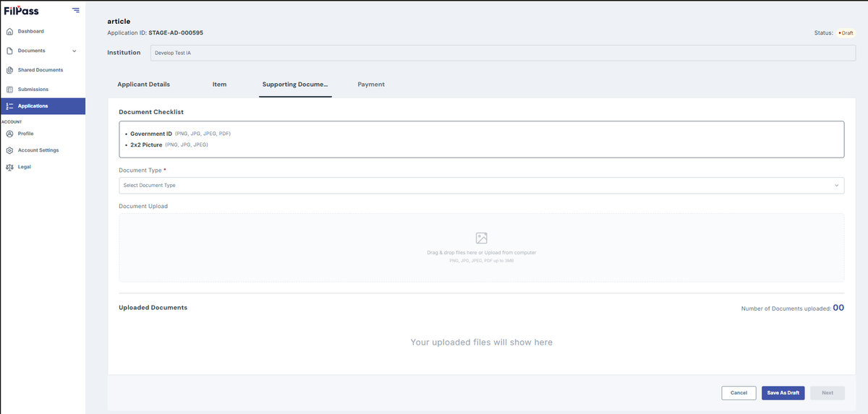Click the Account Settings gear icon

point(9,150)
